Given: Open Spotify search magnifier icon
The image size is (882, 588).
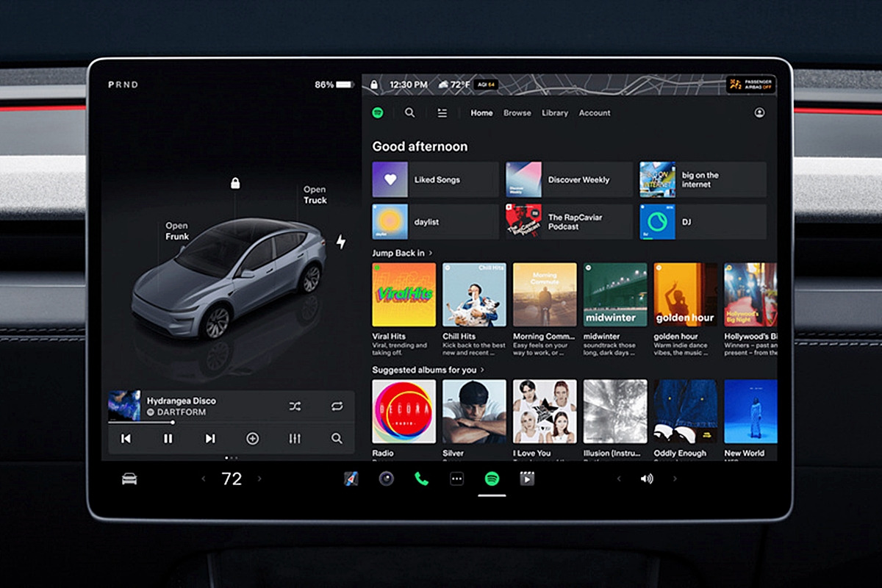Looking at the screenshot, I should tap(410, 113).
